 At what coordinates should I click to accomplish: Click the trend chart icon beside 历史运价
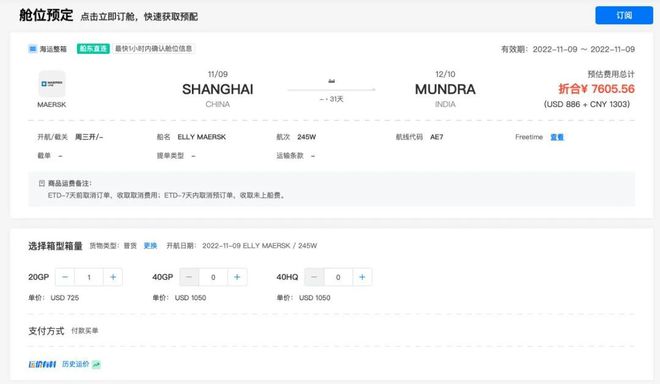click(x=96, y=364)
